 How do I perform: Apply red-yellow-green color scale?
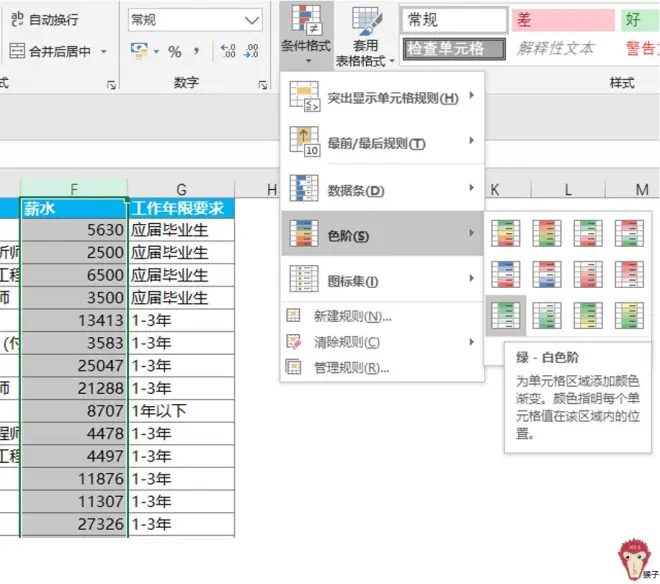pyautogui.click(x=547, y=233)
